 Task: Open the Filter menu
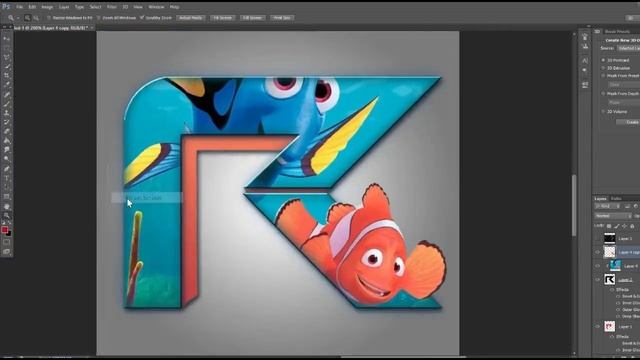click(112, 7)
